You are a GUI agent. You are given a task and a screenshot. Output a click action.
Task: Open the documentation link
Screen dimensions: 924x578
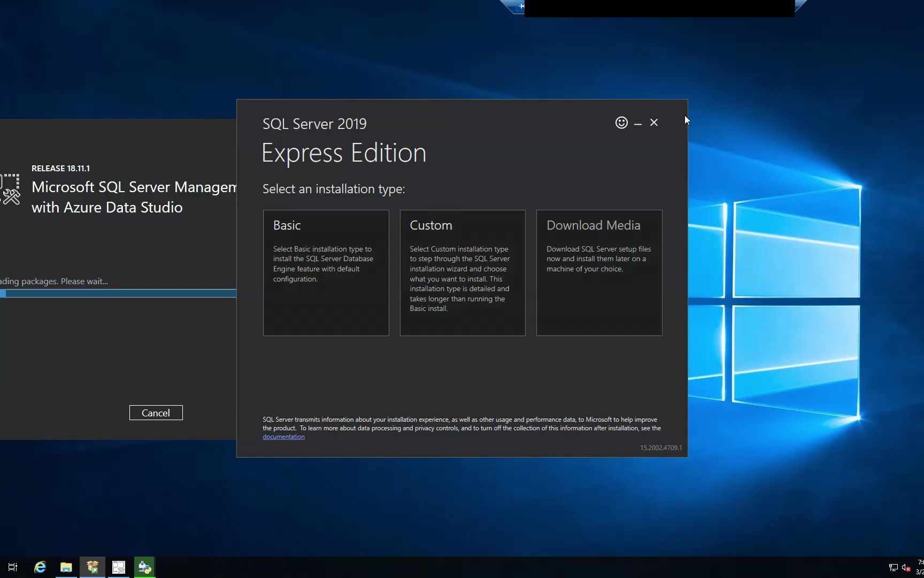pos(283,437)
